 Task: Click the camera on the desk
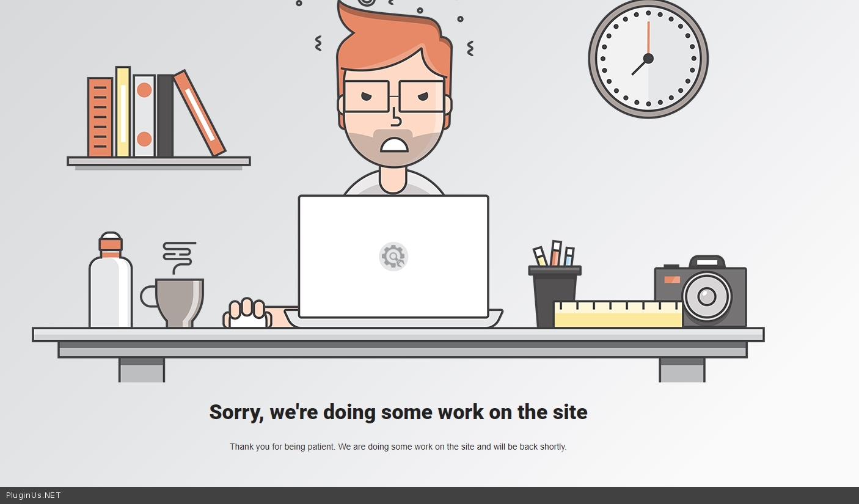pyautogui.click(x=701, y=291)
